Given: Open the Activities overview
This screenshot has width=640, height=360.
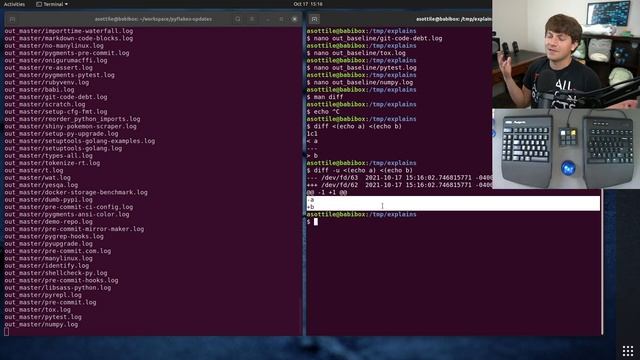Looking at the screenshot, I should tap(14, 4).
